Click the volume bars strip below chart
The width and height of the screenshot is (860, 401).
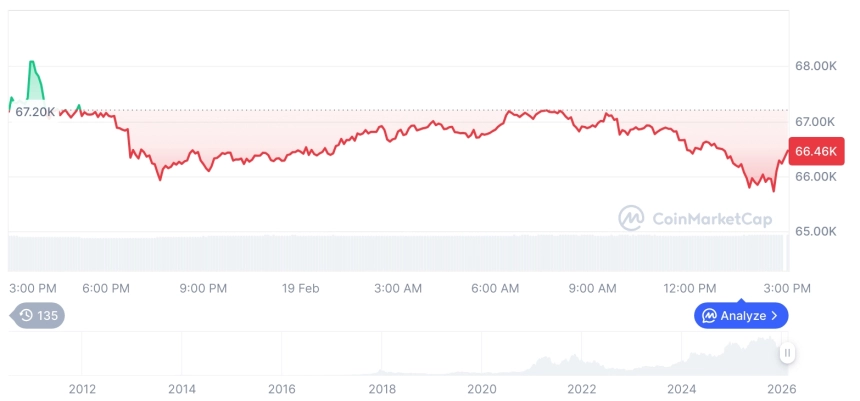tap(398, 253)
